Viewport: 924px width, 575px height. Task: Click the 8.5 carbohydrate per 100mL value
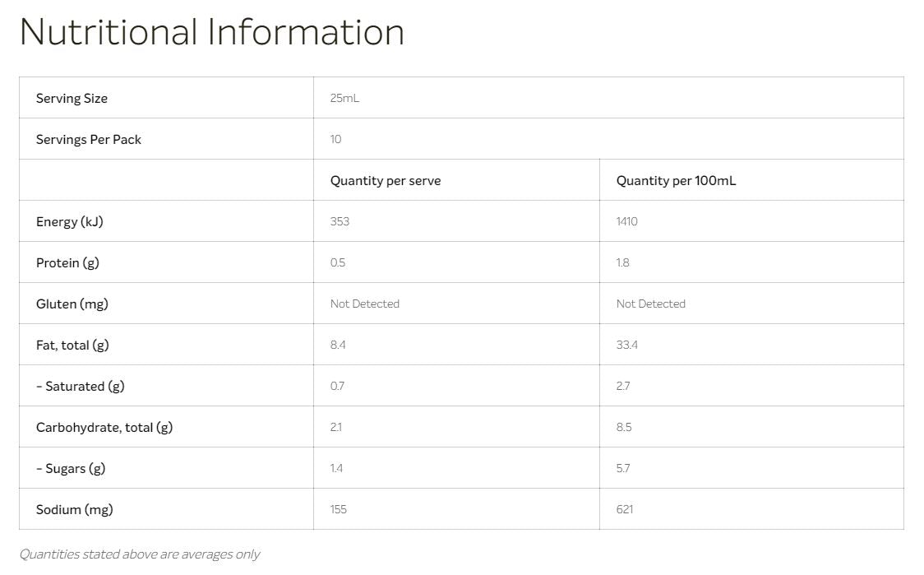click(x=624, y=427)
